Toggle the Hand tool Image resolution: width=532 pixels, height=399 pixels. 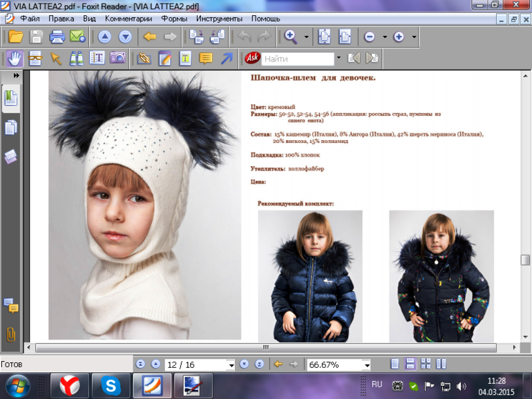coord(15,59)
